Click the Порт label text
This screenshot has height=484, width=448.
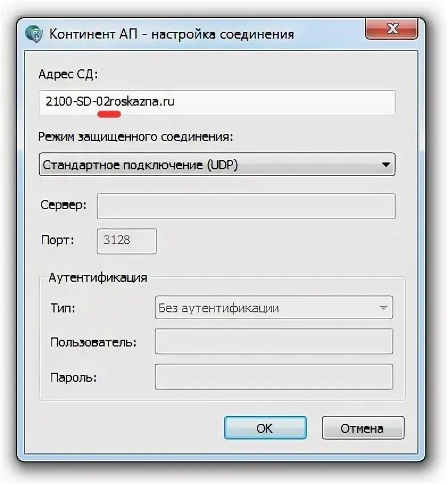58,240
